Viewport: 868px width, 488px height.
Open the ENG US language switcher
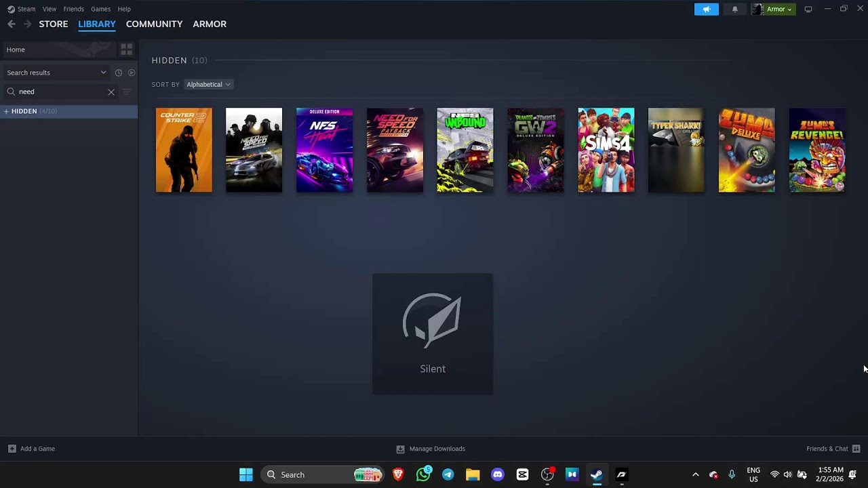click(753, 474)
